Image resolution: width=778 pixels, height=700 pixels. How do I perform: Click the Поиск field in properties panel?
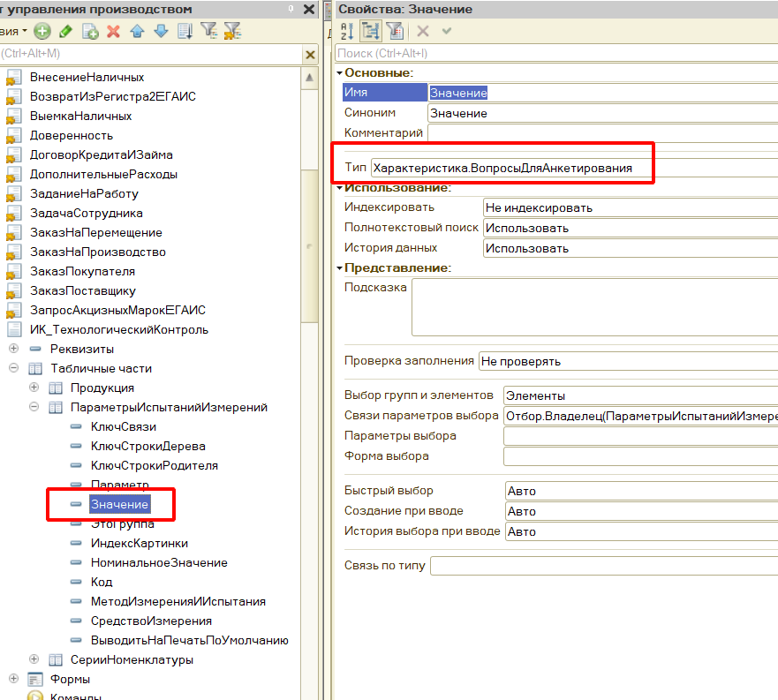click(556, 54)
